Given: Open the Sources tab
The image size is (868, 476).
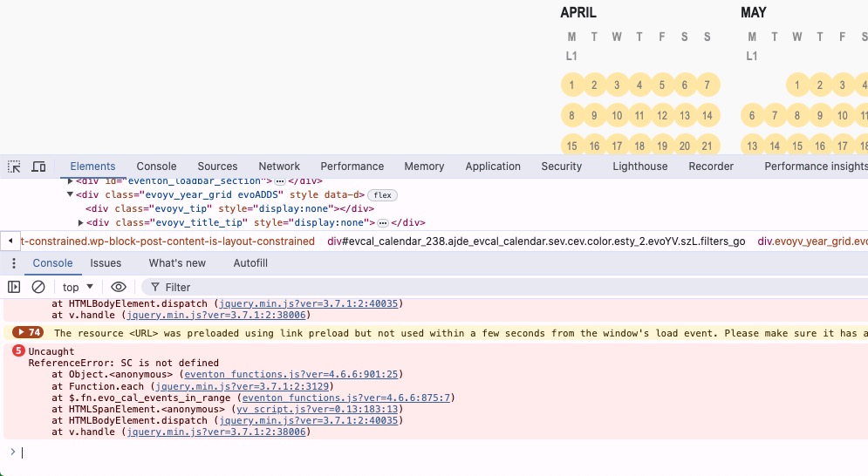Looking at the screenshot, I should click(217, 167).
